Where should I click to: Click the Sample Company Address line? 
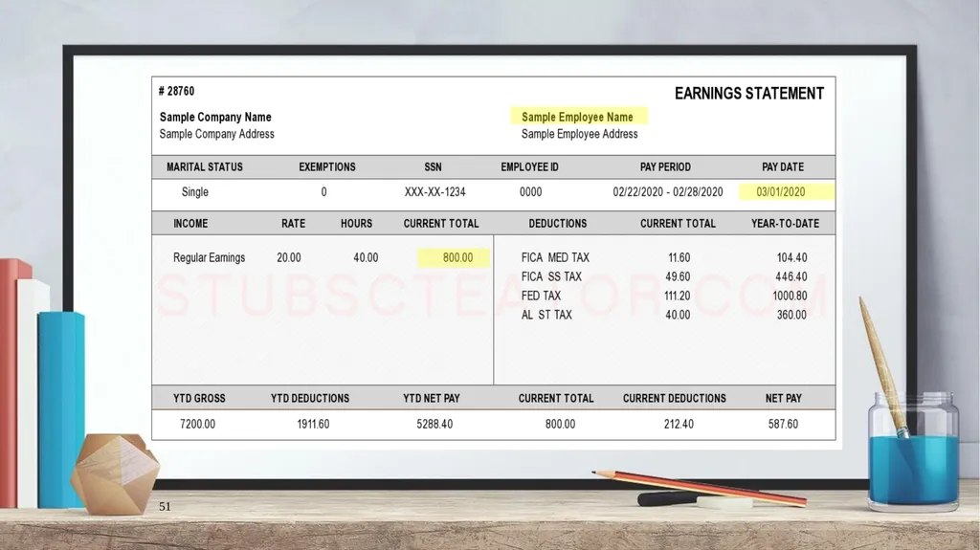pyautogui.click(x=217, y=134)
